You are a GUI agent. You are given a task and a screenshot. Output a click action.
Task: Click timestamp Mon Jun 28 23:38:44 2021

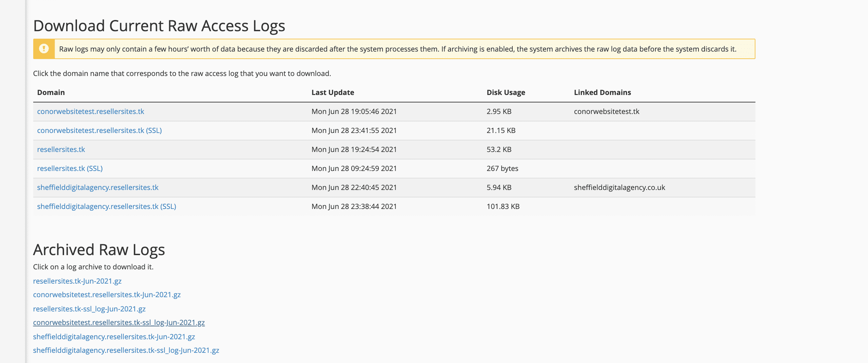pos(354,207)
